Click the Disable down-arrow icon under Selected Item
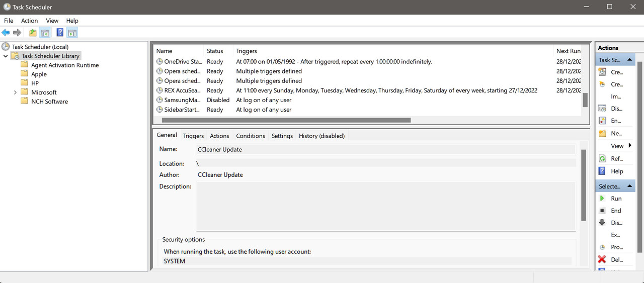 coord(602,223)
